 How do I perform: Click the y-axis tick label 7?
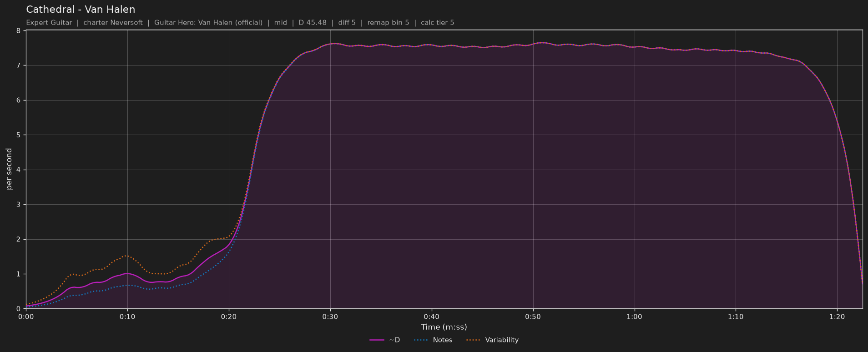[x=19, y=65]
